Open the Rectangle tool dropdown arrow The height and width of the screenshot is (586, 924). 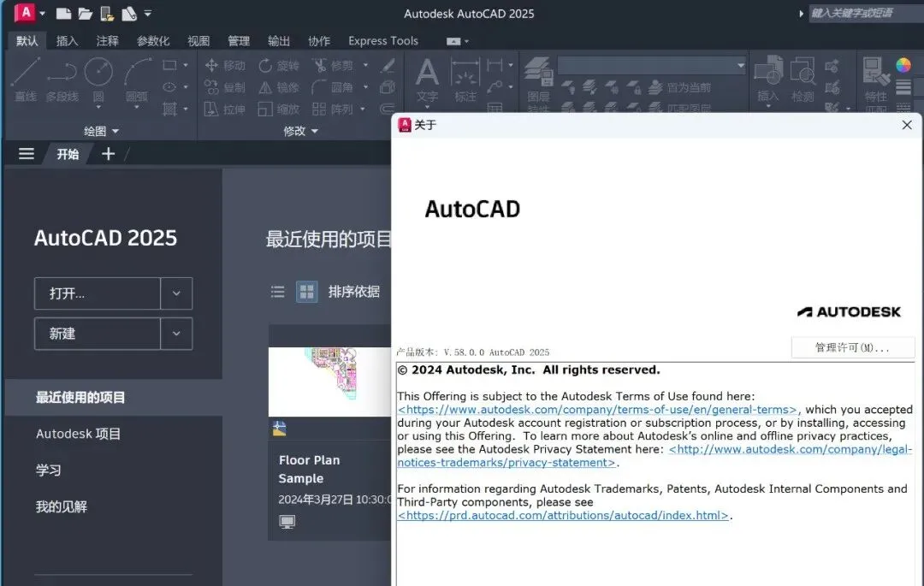click(x=186, y=65)
